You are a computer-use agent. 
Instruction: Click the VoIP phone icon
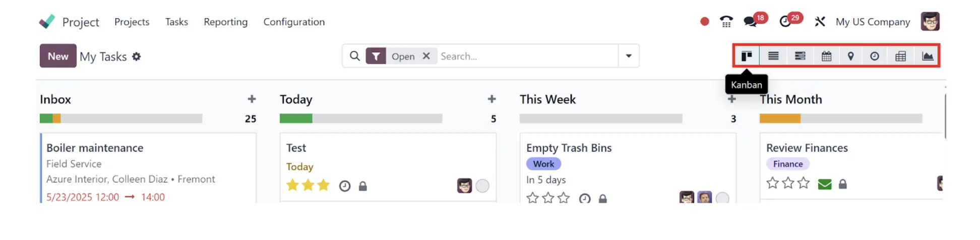coord(726,21)
